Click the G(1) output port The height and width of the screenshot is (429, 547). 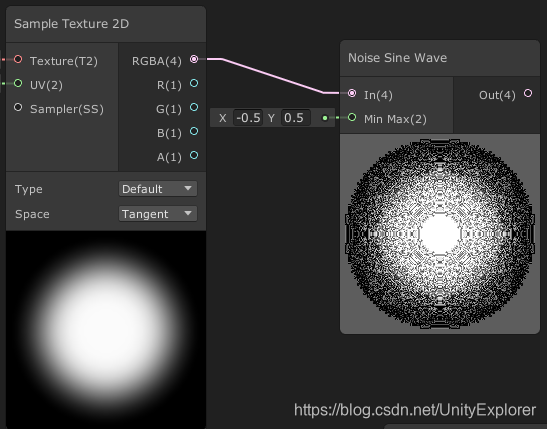[x=194, y=107]
